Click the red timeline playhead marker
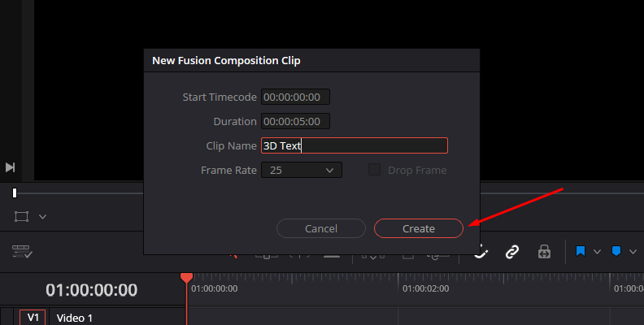The height and width of the screenshot is (325, 644). 186,278
